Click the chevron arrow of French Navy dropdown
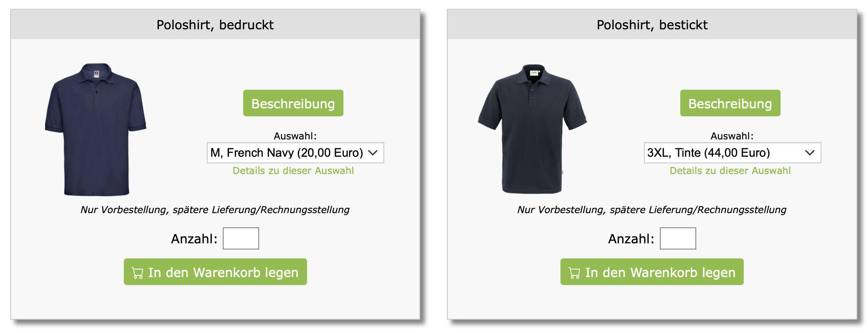The image size is (868, 333). pyautogui.click(x=373, y=153)
